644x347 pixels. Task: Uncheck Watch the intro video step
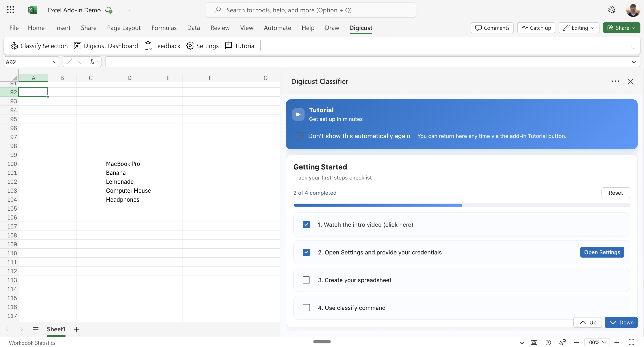click(x=306, y=224)
